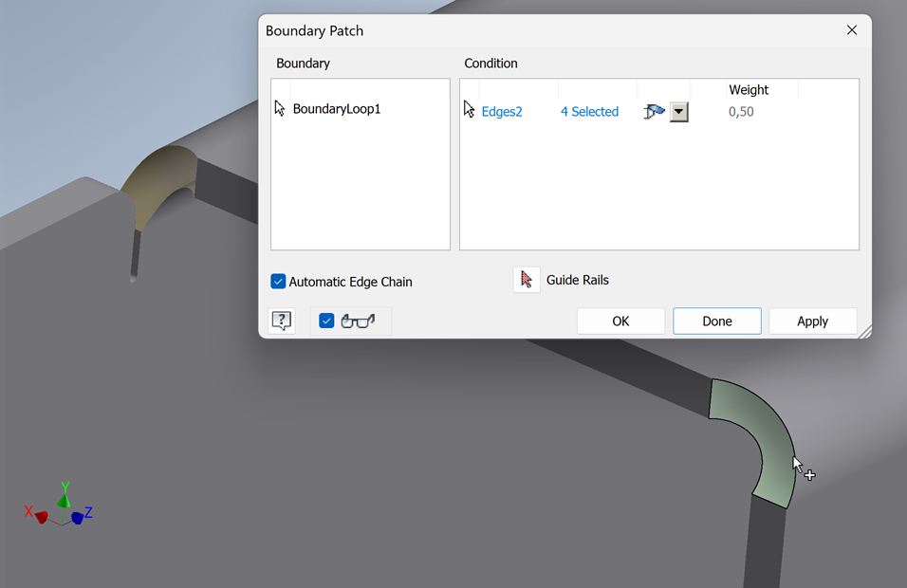Screen dimensions: 907x588
Task: Click the 4 Selected link
Action: (589, 111)
